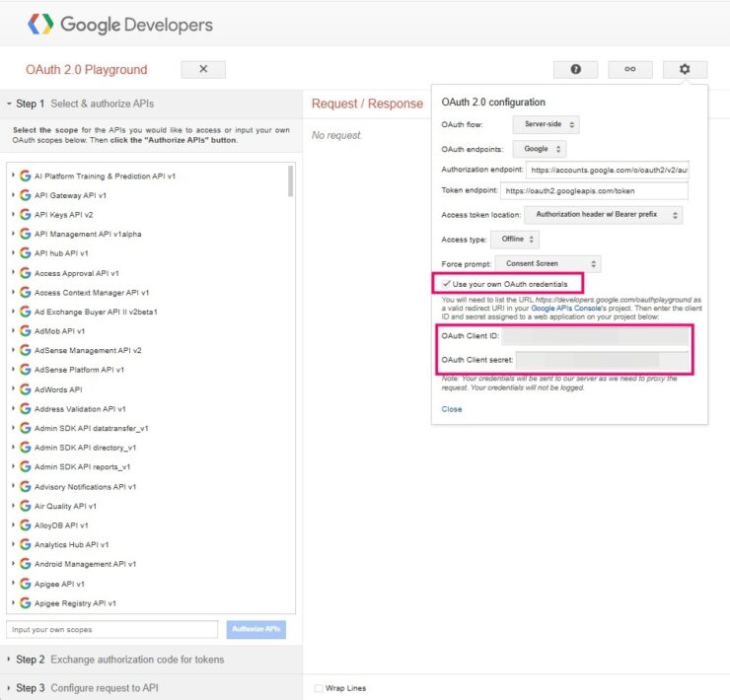
Task: Click the Google icon next to AdMob API v1
Action: (x=25, y=331)
